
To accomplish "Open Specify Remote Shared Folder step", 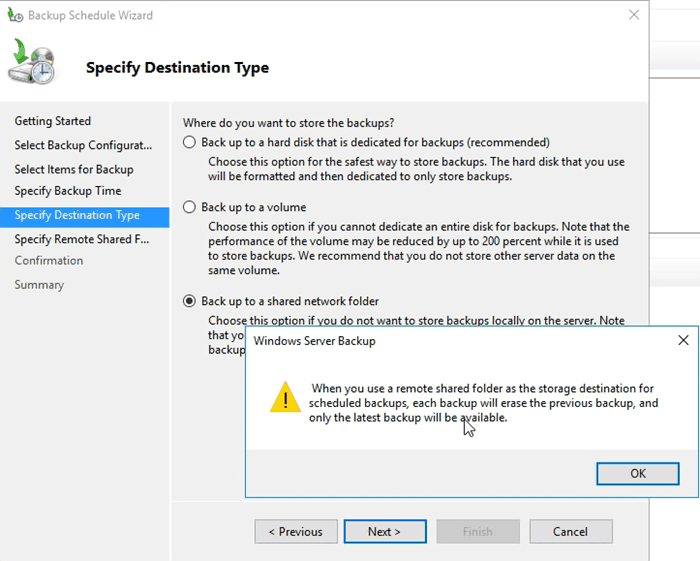I will point(81,239).
